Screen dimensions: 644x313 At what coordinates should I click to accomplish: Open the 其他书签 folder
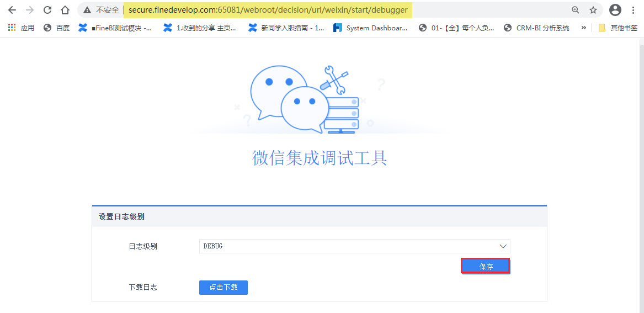click(618, 28)
